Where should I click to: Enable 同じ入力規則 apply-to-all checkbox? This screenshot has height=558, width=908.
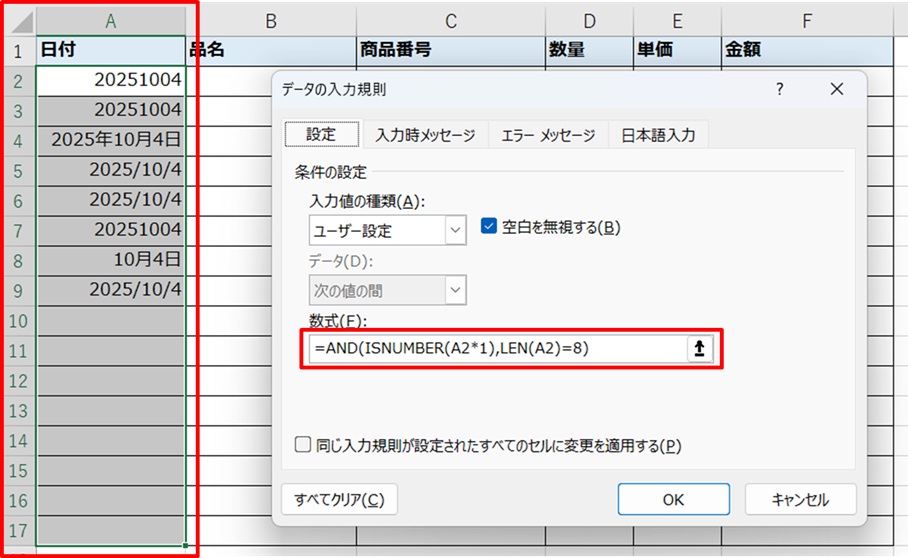(x=304, y=445)
